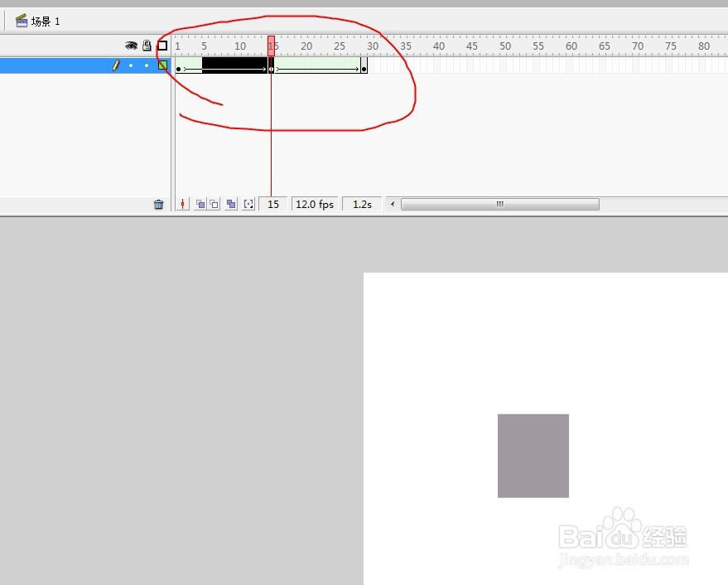This screenshot has height=585, width=728.
Task: Click the 场景 1 scene label
Action: pos(46,22)
